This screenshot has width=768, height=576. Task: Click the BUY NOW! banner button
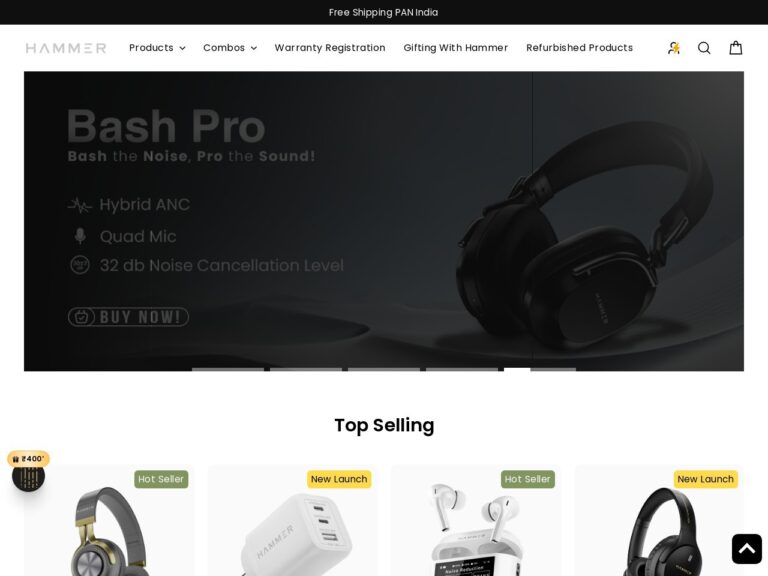(x=128, y=317)
